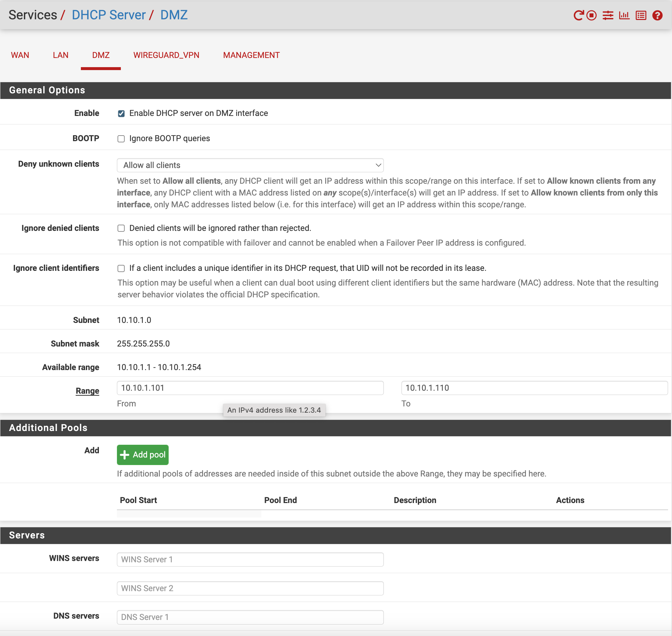Open related settings sliders icon
This screenshot has height=636, width=672.
pyautogui.click(x=607, y=15)
